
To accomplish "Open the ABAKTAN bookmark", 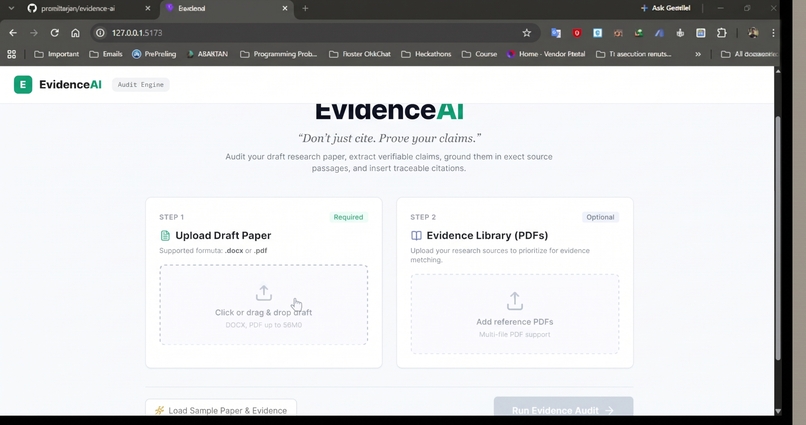I will click(207, 54).
